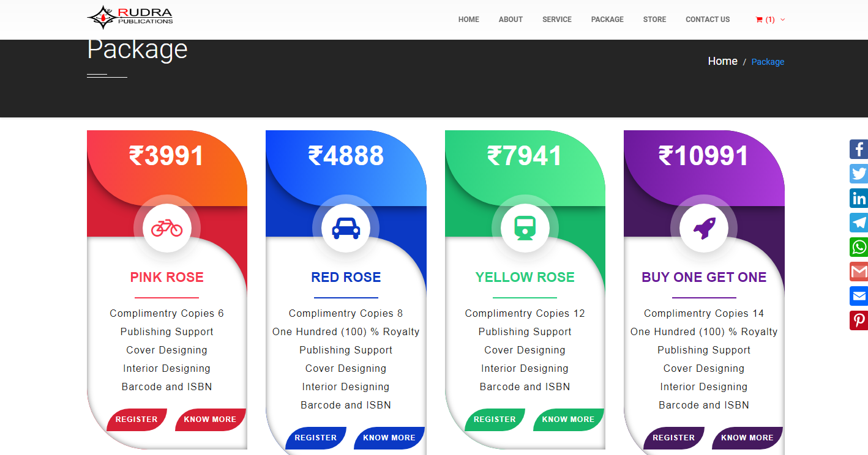Share via Telegram sidebar icon
This screenshot has height=455, width=868.
pos(859,223)
